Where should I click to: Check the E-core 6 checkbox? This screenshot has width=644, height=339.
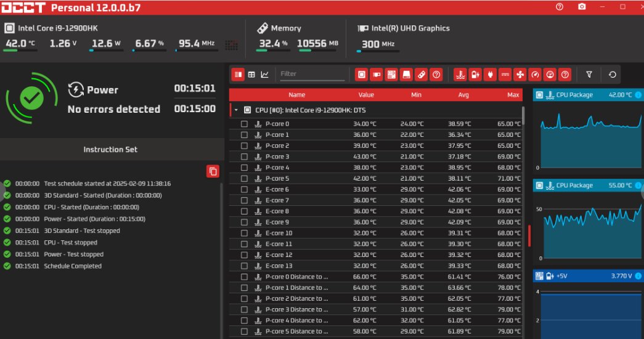[245, 189]
